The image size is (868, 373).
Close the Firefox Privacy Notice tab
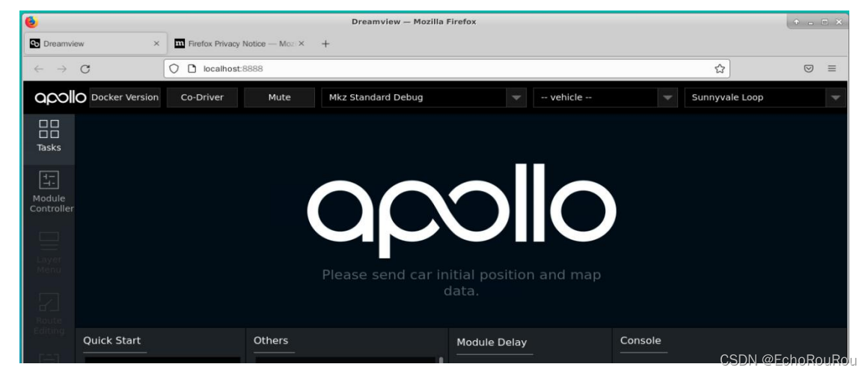(x=301, y=43)
